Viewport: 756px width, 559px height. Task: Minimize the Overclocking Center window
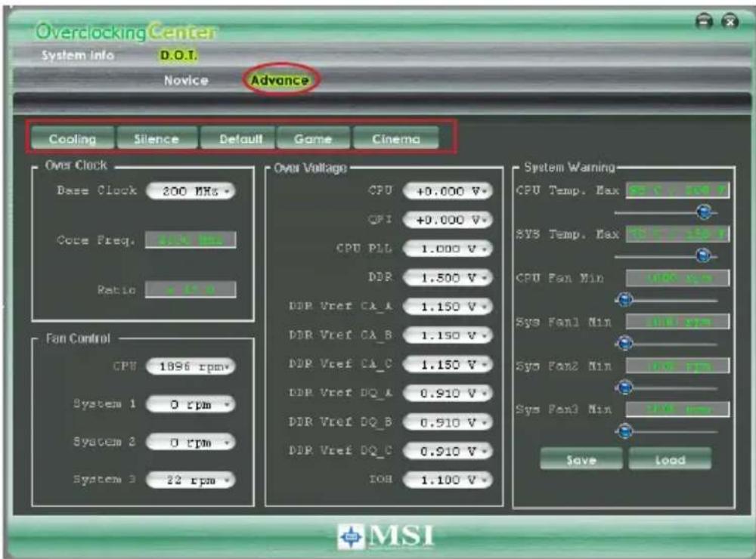pyautogui.click(x=705, y=22)
